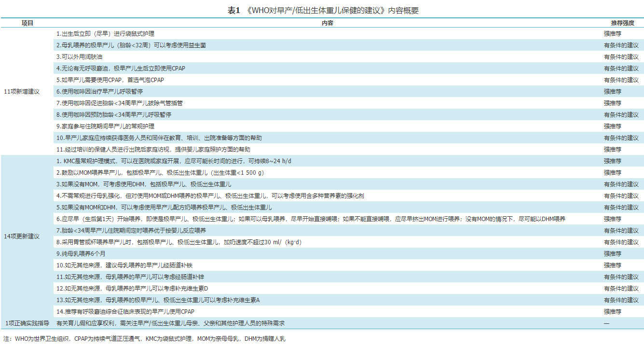Viewport: 644px width, 348px height.
Task: Click row '12.如无其他来源...补充维生素D'
Action: tap(132, 289)
